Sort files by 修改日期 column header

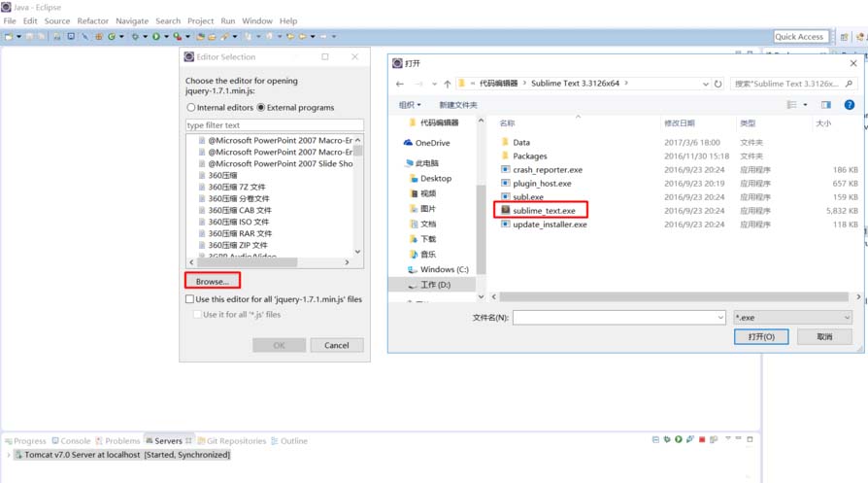pyautogui.click(x=680, y=123)
